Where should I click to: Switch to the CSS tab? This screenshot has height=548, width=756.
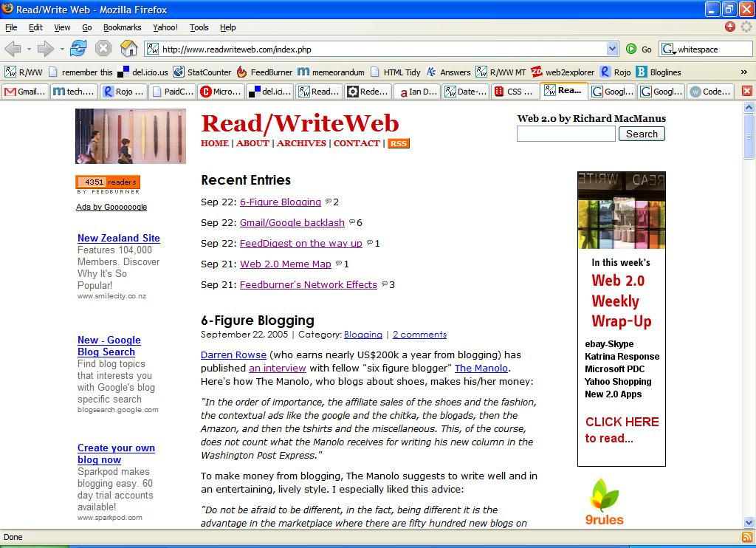[x=515, y=91]
